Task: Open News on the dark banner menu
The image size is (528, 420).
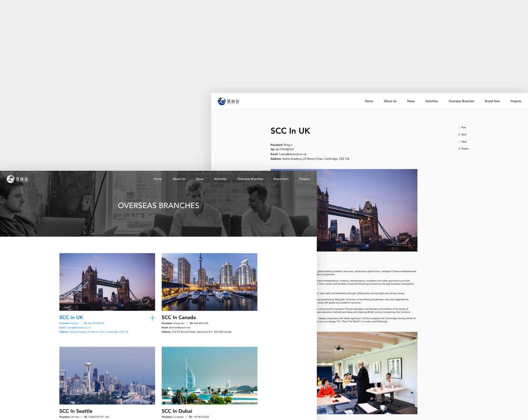Action: [200, 179]
